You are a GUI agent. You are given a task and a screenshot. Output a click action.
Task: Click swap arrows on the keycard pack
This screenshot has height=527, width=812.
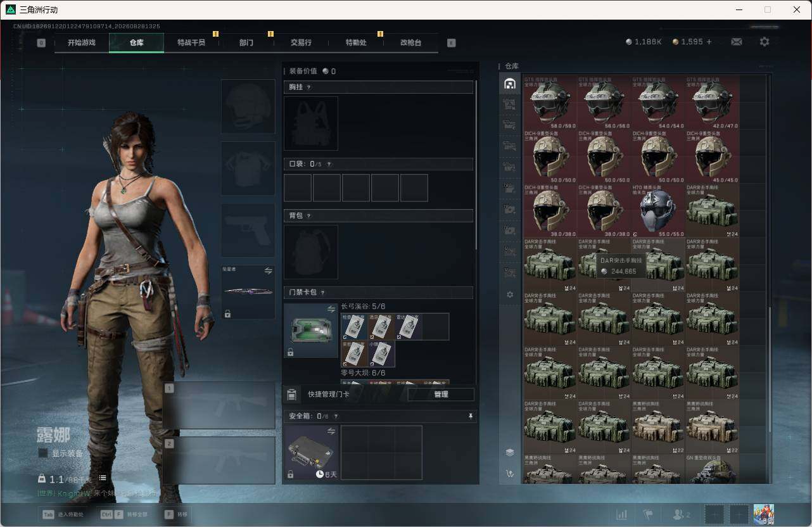tap(331, 309)
